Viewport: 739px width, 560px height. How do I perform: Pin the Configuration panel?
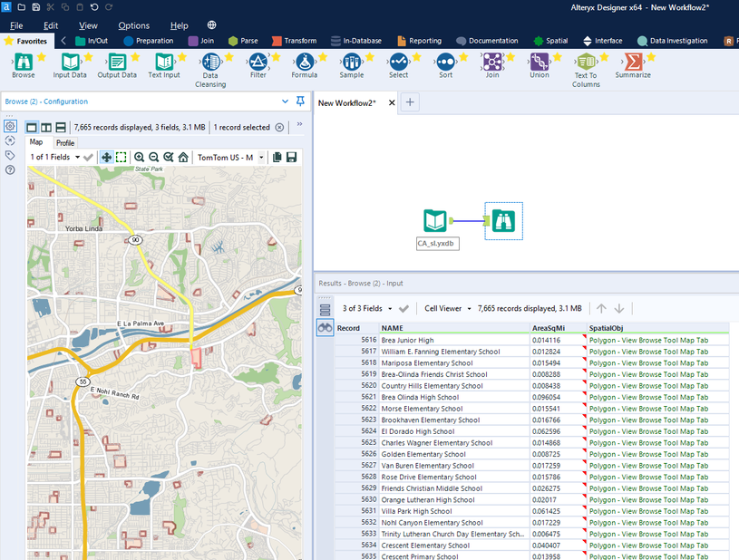(301, 101)
